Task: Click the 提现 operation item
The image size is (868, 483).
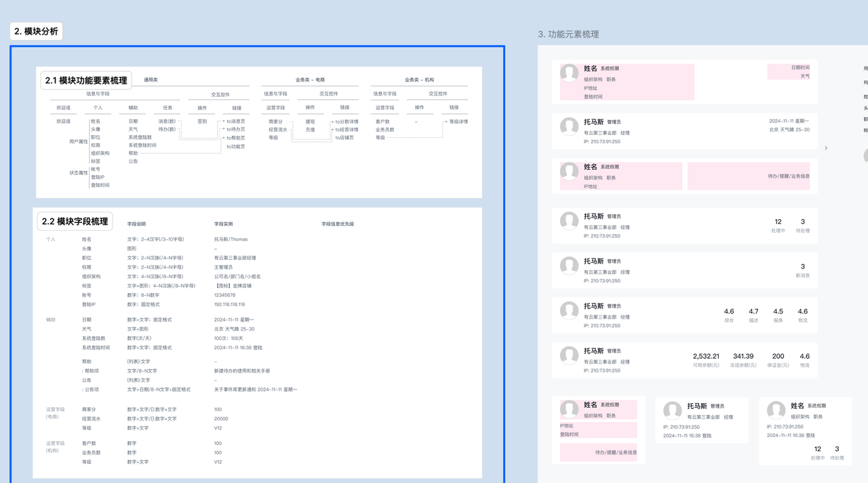Action: click(310, 121)
